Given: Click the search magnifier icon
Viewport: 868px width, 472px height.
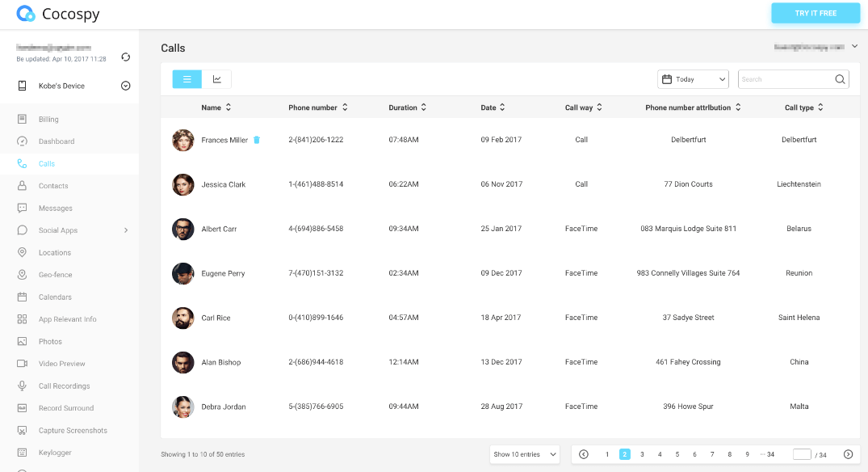Looking at the screenshot, I should point(840,79).
